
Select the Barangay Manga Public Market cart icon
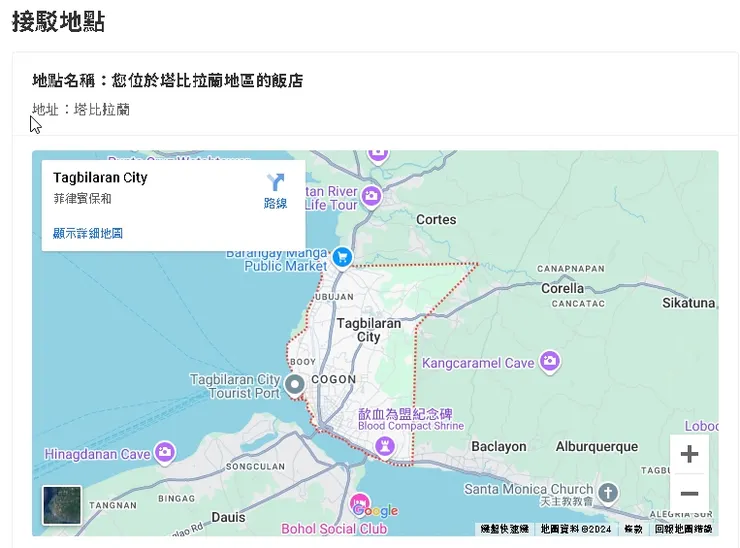click(343, 258)
